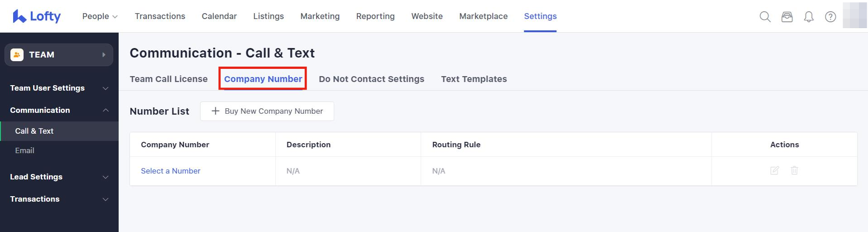Click the trash delete icon in Actions
Viewport: 868px width, 232px height.
794,171
